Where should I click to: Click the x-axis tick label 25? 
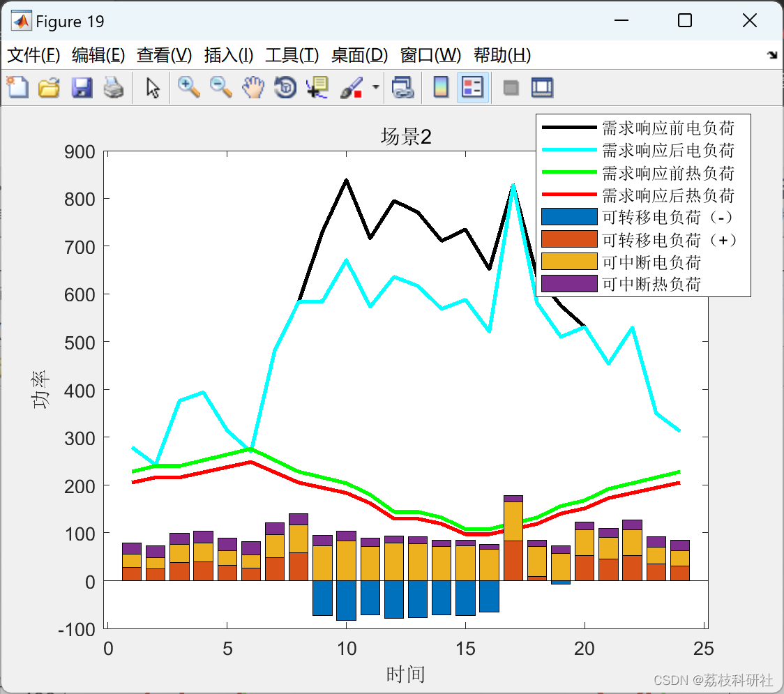coord(704,649)
